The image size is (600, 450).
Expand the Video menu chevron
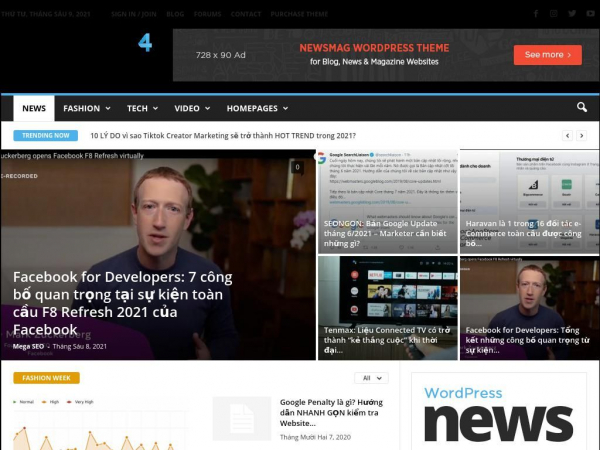(207, 108)
